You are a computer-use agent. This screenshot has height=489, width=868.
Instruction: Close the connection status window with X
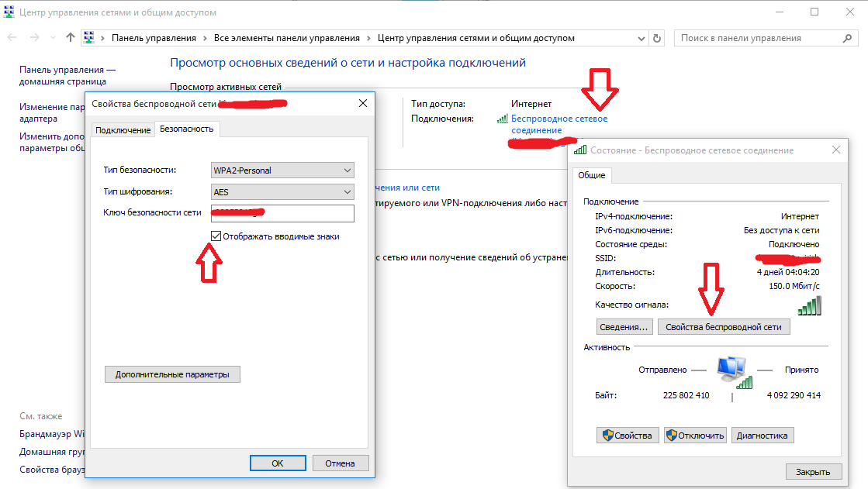[x=835, y=150]
